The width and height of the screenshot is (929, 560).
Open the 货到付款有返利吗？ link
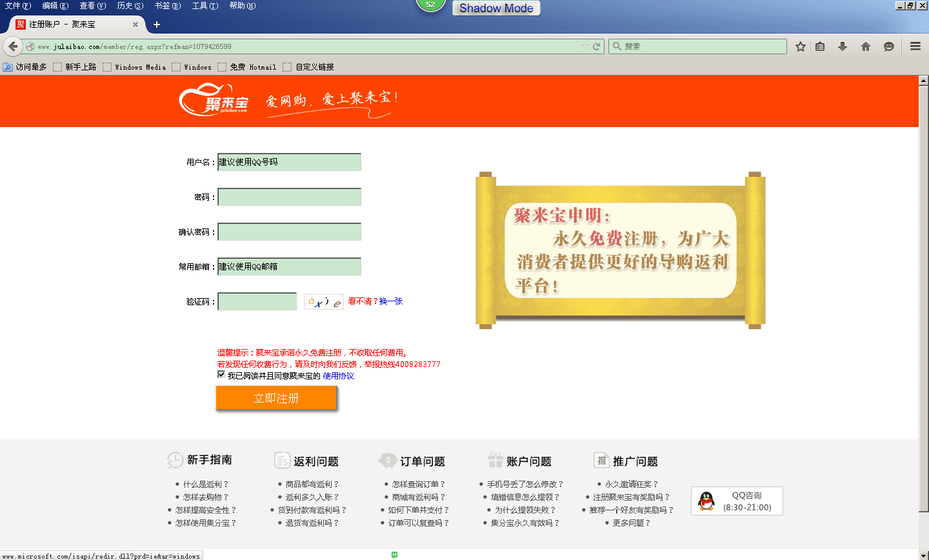pyautogui.click(x=312, y=510)
